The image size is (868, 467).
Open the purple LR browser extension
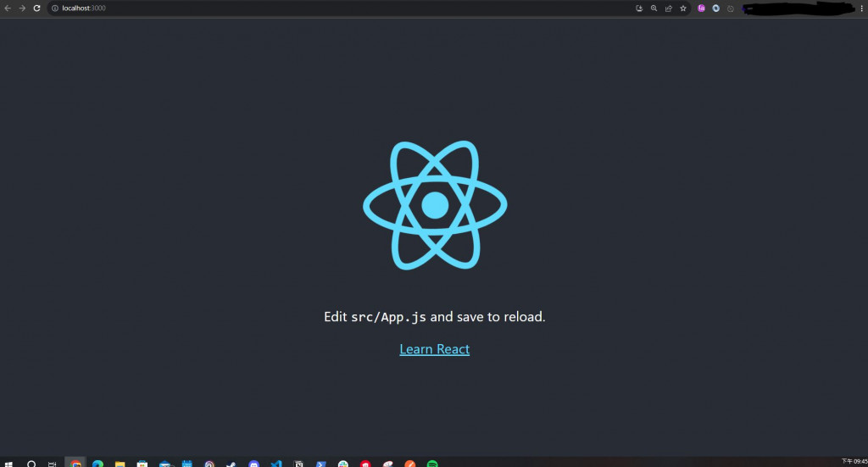click(x=701, y=8)
